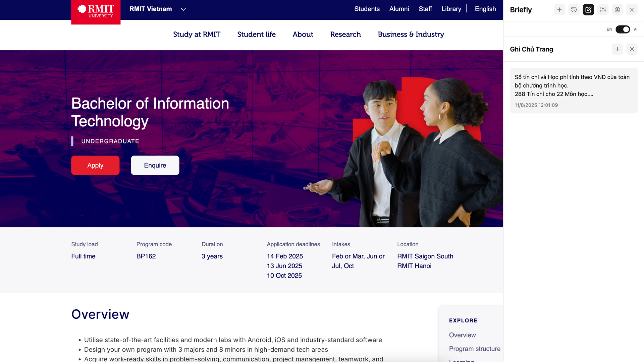Open the English language selector
The image size is (644, 362).
pos(485,9)
